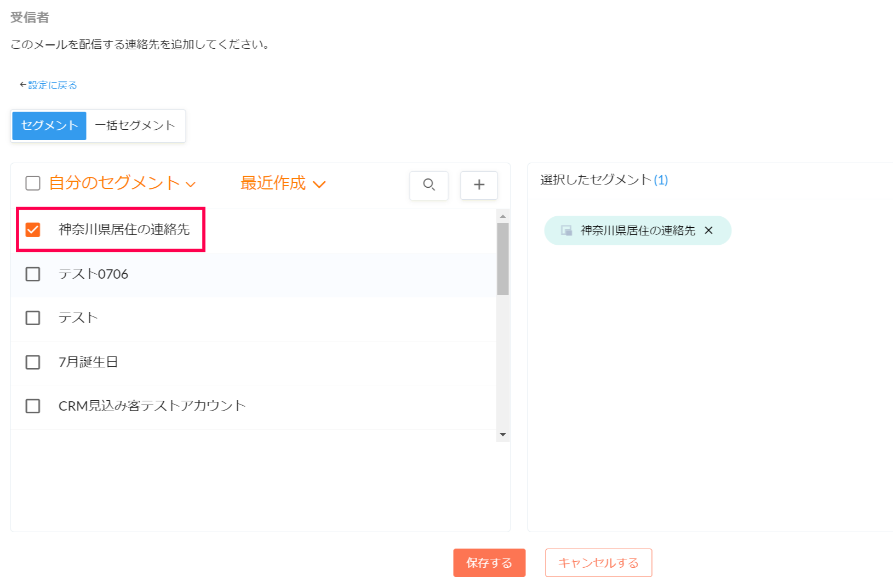Viewport: 893px width, 588px height.
Task: Toggle the select-all segments checkbox
Action: click(33, 183)
